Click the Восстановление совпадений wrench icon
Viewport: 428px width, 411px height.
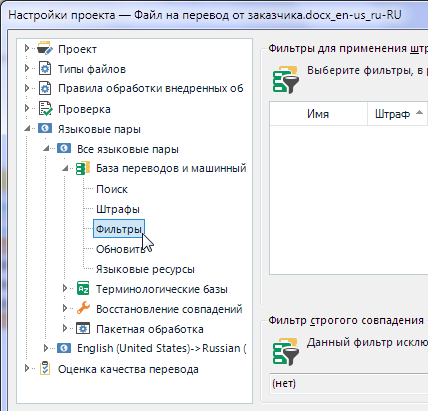point(83,308)
